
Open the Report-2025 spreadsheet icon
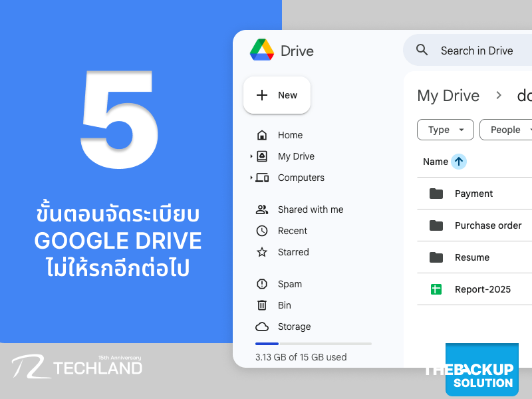click(x=436, y=289)
